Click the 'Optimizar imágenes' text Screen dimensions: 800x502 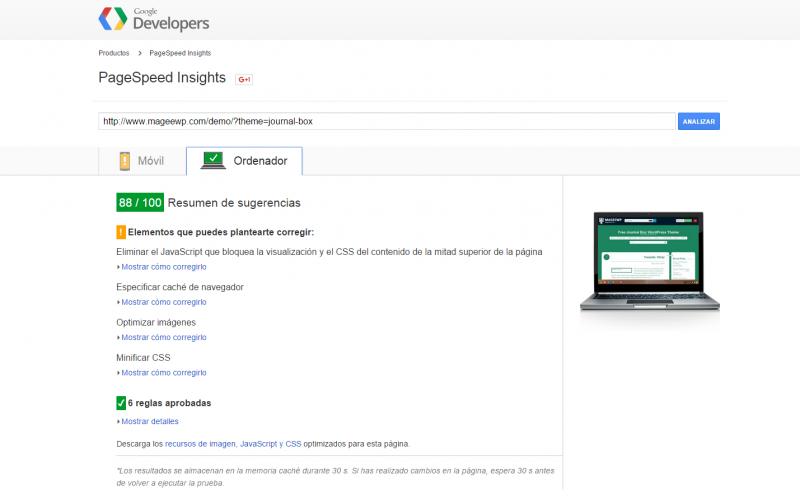[156, 322]
